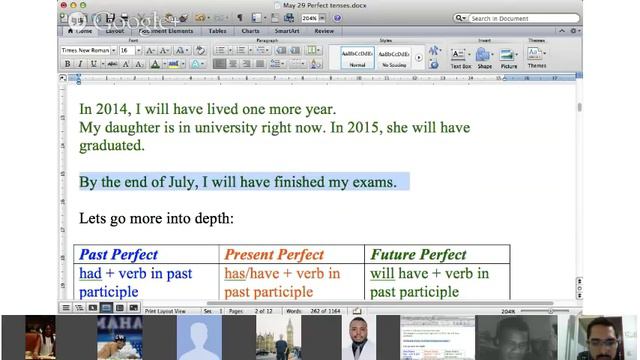
Task: Select Justify text alignment
Action: [260, 64]
